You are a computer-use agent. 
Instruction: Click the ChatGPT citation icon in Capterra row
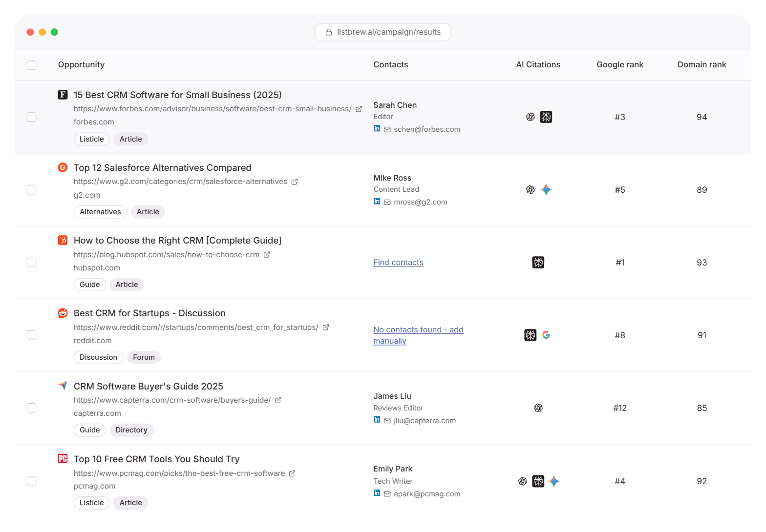coord(538,408)
